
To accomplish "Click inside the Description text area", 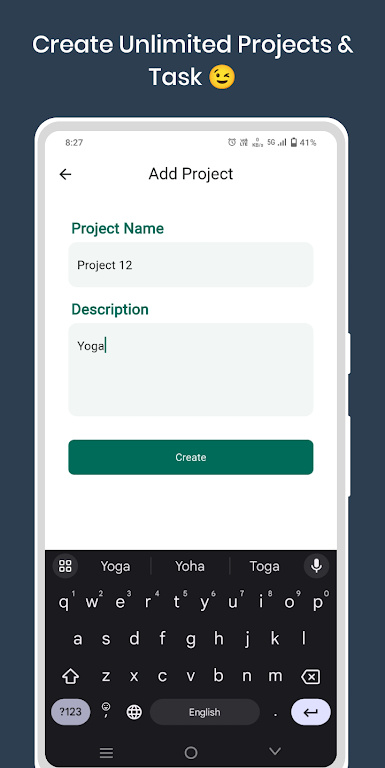I will (191, 370).
